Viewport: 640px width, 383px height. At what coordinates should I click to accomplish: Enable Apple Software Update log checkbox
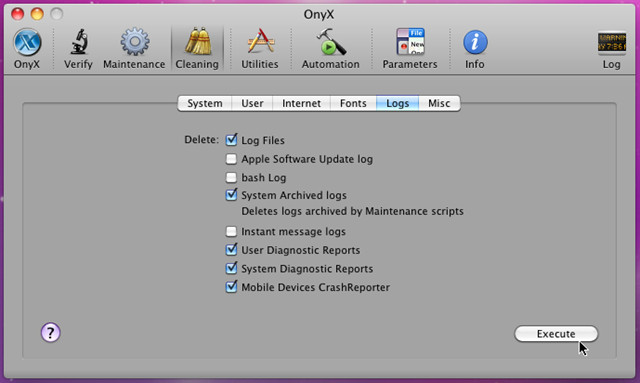tap(231, 159)
